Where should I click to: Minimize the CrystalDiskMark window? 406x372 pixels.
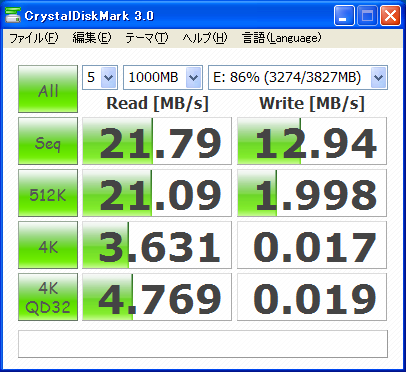point(344,16)
